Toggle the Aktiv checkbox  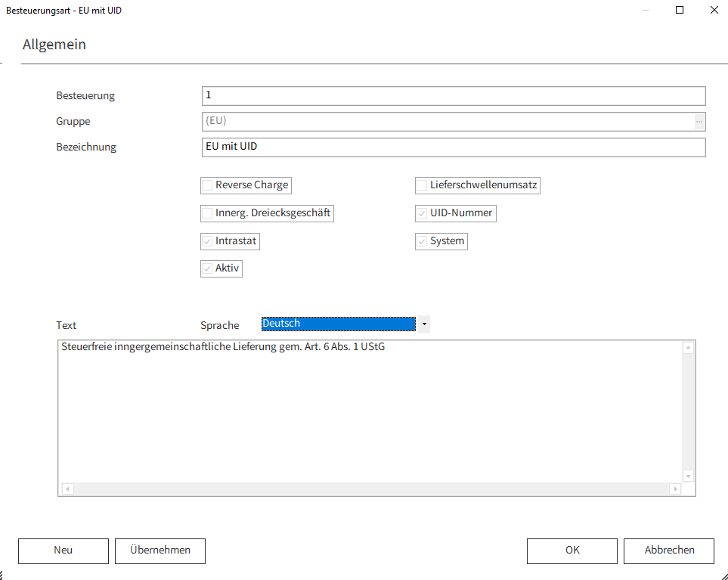click(x=207, y=269)
